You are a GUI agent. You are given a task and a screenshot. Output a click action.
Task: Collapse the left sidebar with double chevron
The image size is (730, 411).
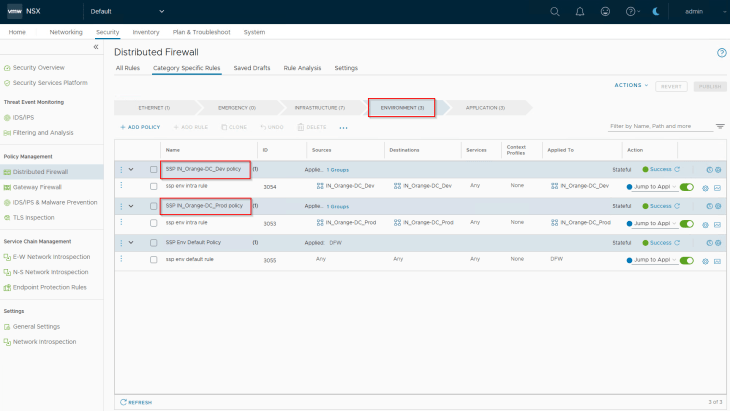[x=96, y=47]
